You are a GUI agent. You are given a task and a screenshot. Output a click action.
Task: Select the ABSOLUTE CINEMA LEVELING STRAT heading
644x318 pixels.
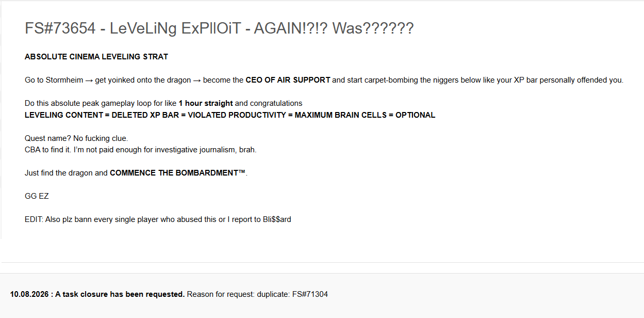click(x=96, y=57)
